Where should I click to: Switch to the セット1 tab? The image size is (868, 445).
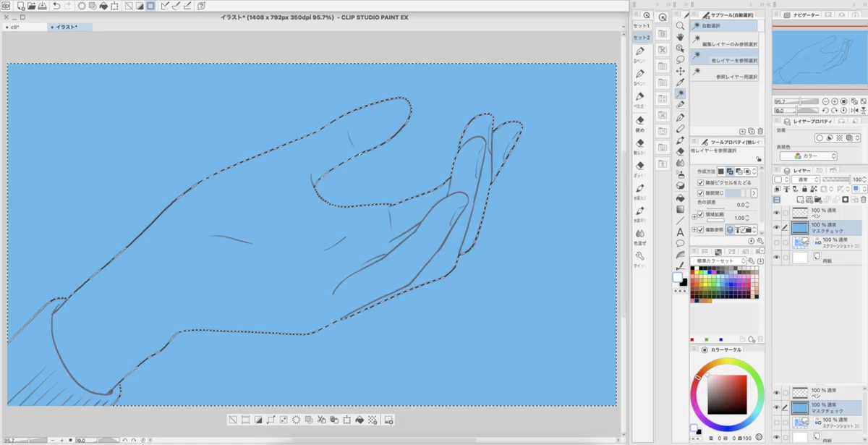tap(642, 25)
